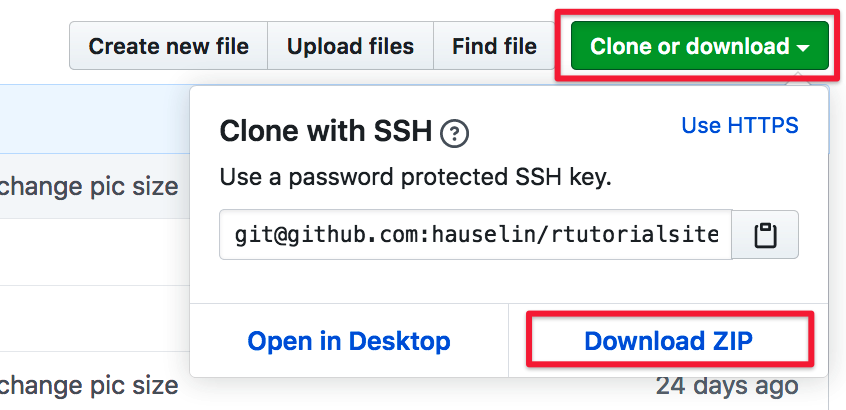Open the Upload files button
This screenshot has width=846, height=410.
[x=350, y=46]
